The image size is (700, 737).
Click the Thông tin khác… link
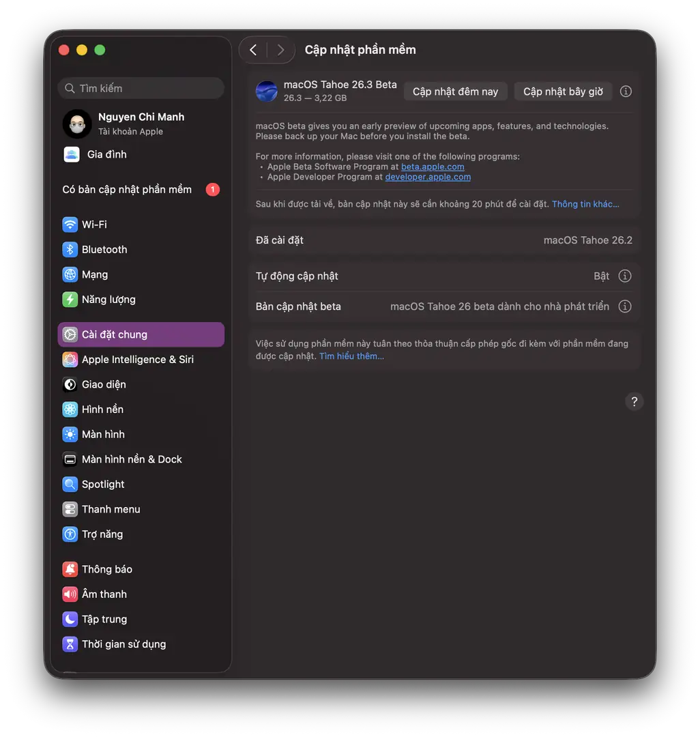[585, 204]
